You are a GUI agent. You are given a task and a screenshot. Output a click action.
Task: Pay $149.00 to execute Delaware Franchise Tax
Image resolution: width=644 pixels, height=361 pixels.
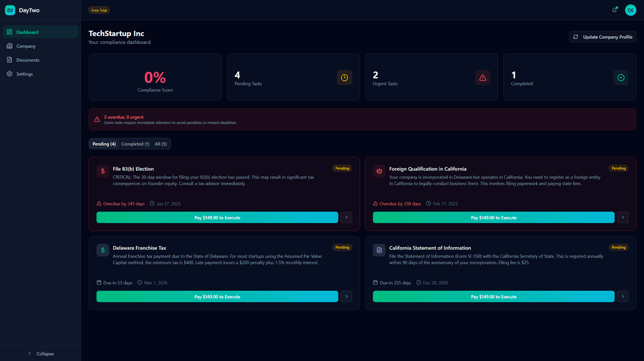point(217,296)
